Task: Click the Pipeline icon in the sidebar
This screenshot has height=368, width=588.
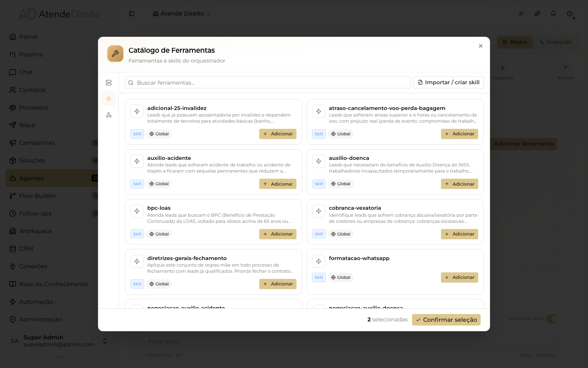Action: tap(13, 54)
